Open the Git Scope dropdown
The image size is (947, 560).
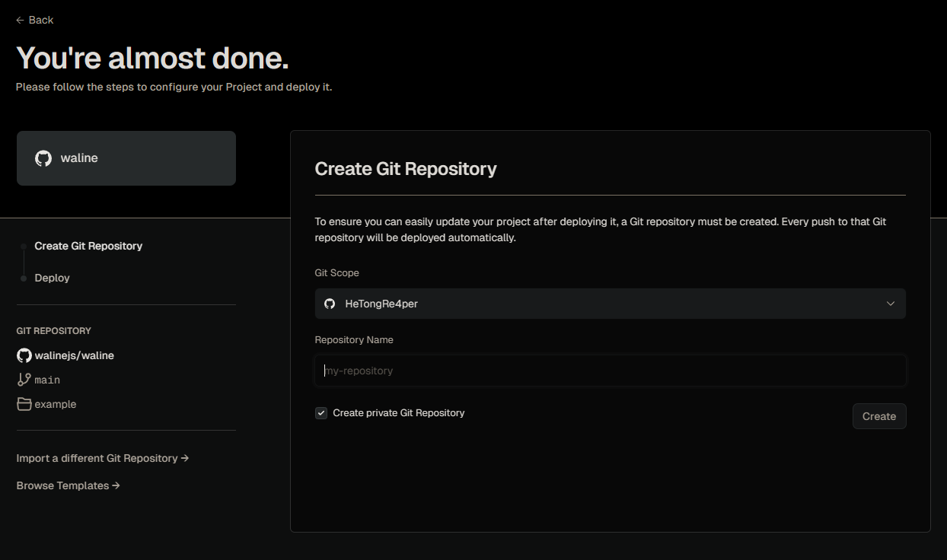[x=609, y=304]
